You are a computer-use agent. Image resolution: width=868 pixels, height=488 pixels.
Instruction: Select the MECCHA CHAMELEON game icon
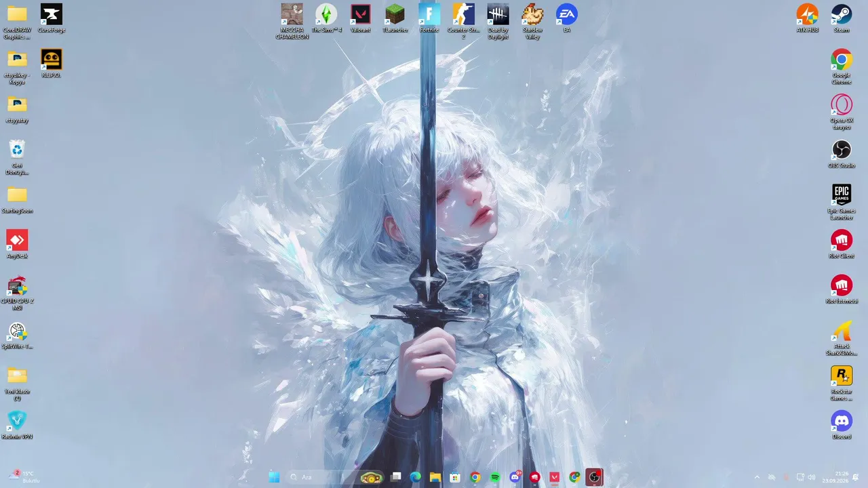292,21
